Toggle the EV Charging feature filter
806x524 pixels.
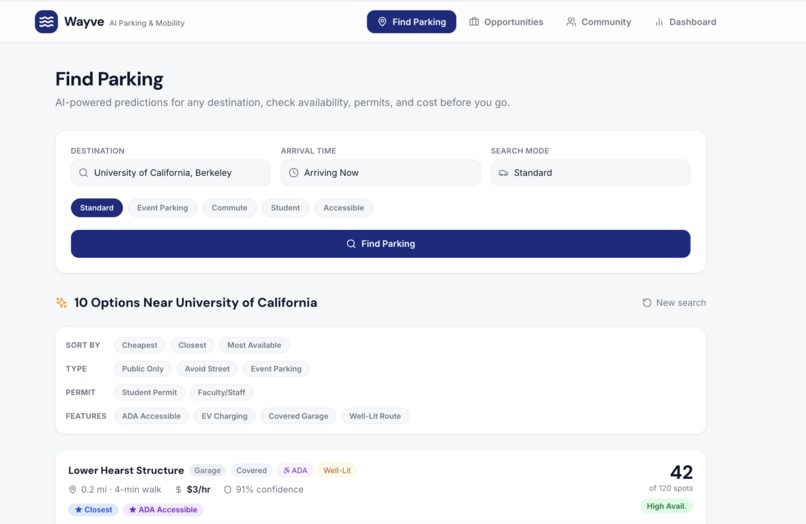click(x=224, y=416)
